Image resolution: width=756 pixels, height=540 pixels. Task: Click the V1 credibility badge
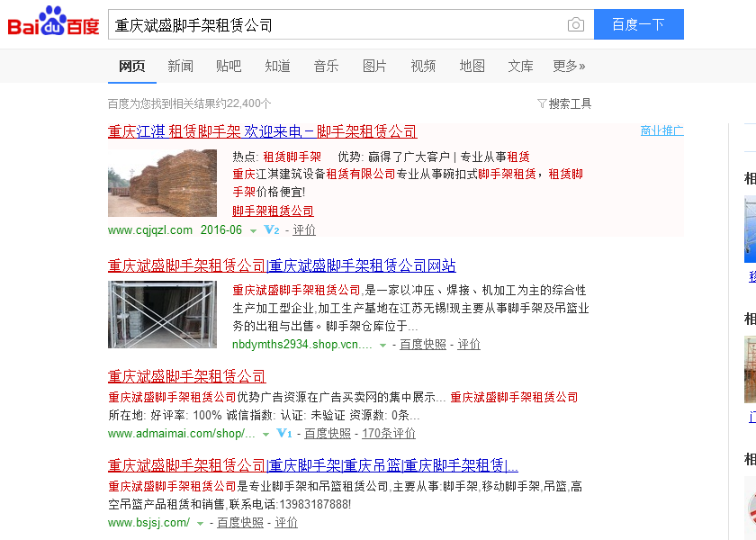click(x=284, y=434)
